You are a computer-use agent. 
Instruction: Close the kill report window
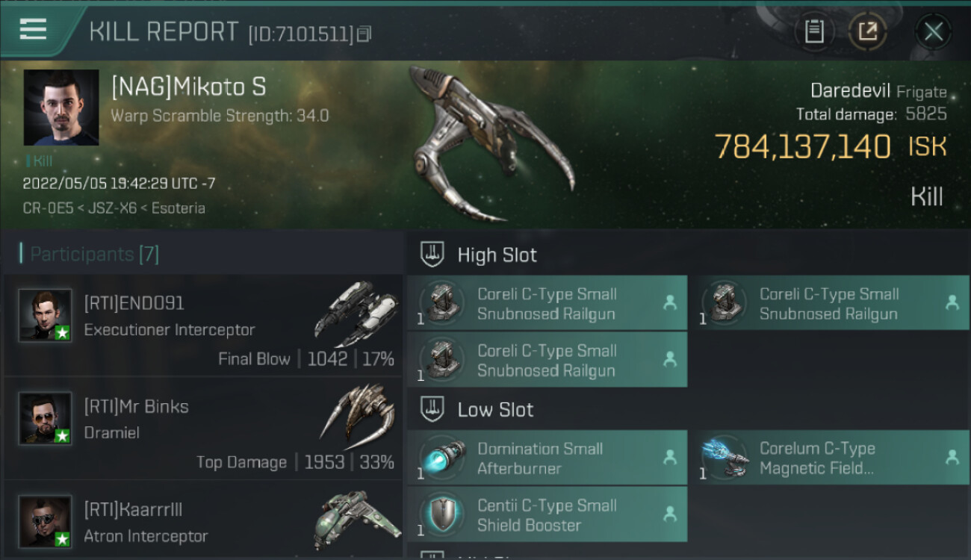933,31
